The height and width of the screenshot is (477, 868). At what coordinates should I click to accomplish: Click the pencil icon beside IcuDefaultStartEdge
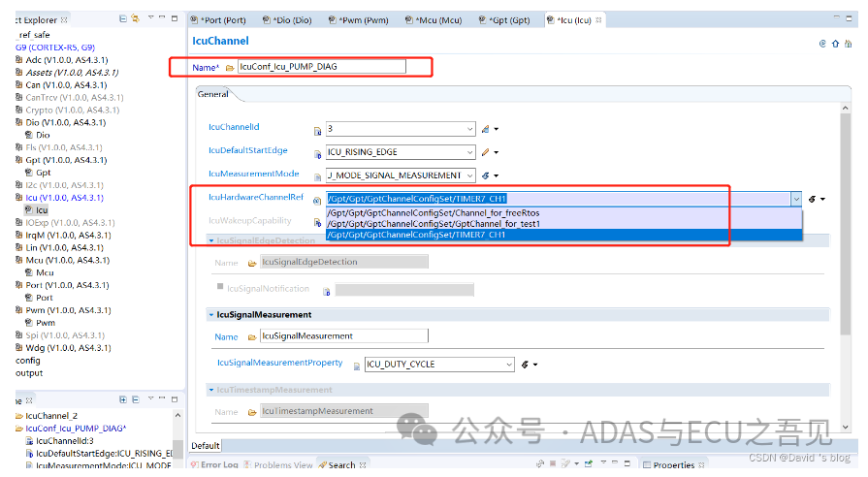(x=486, y=152)
